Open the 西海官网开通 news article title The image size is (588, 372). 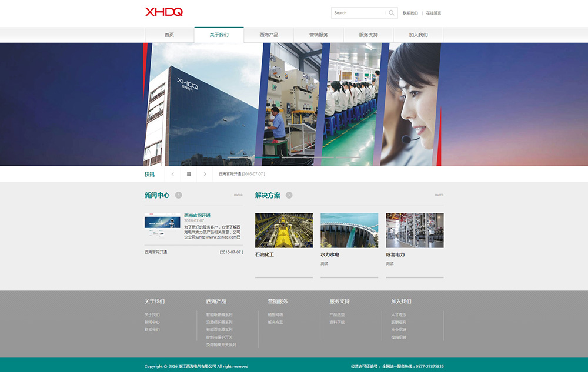coord(197,216)
